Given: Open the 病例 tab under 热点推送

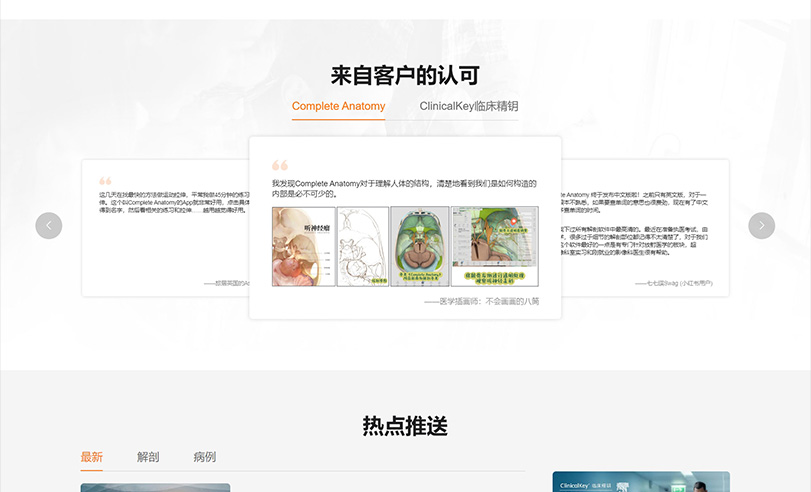Looking at the screenshot, I should tap(204, 457).
